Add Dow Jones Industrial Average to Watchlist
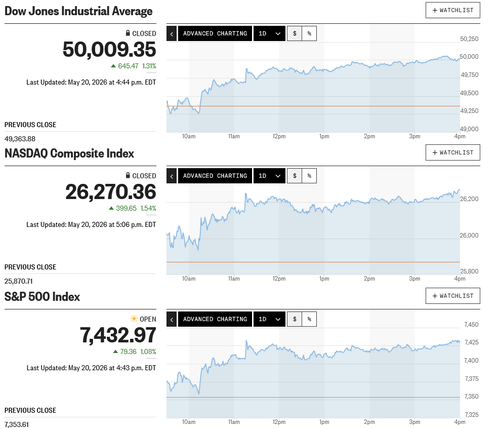 coord(453,10)
